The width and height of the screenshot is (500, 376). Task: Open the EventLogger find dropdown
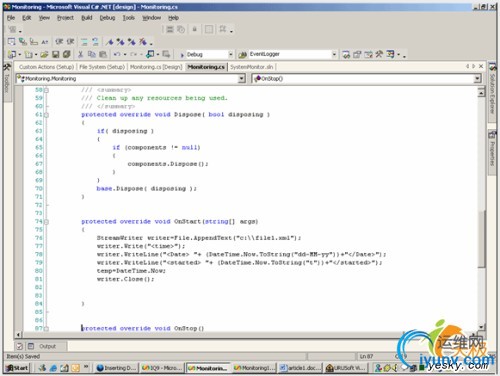[x=334, y=54]
